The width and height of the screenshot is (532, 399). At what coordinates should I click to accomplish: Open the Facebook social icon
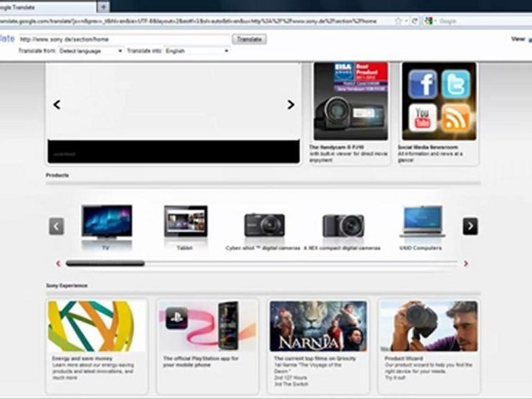click(423, 83)
